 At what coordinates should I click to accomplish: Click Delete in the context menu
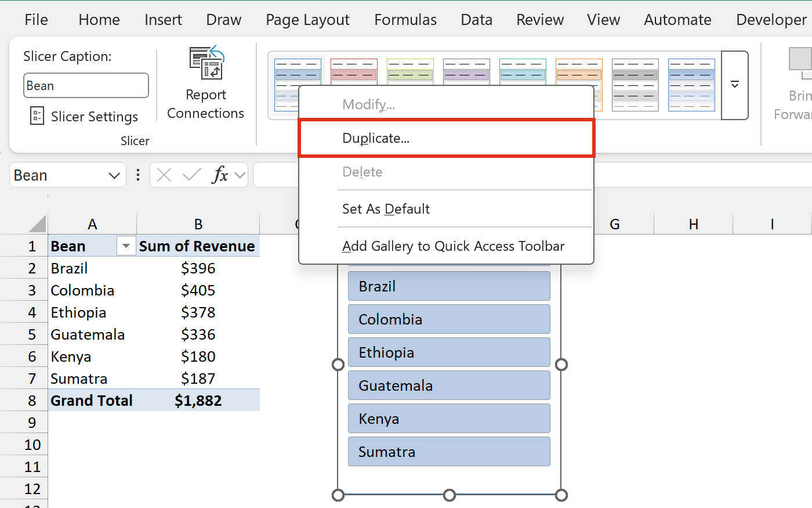[x=447, y=172]
